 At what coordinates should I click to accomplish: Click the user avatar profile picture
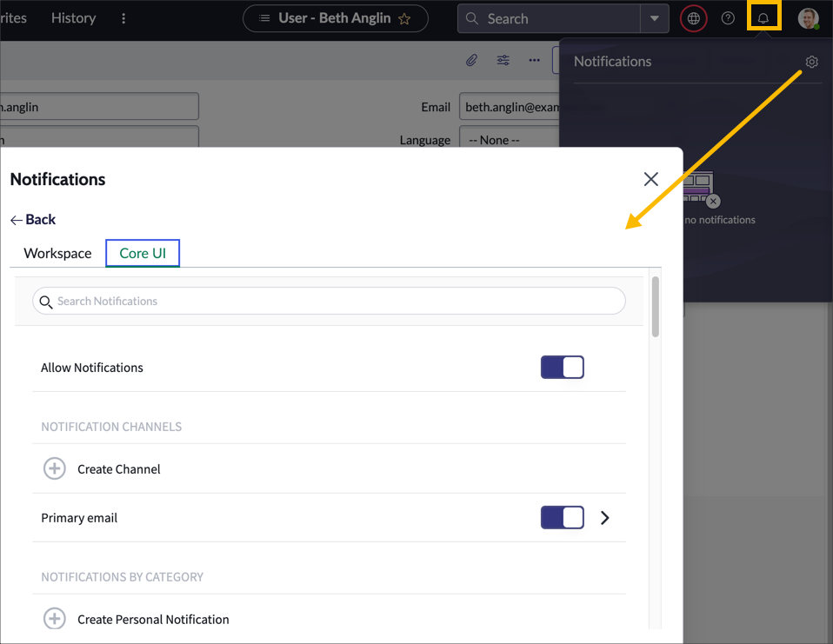coord(809,18)
